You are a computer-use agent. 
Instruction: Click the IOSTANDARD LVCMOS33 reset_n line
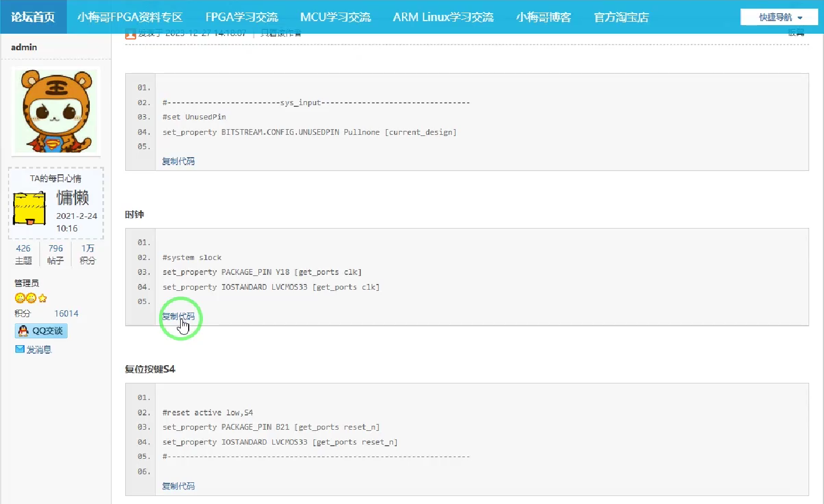280,442
